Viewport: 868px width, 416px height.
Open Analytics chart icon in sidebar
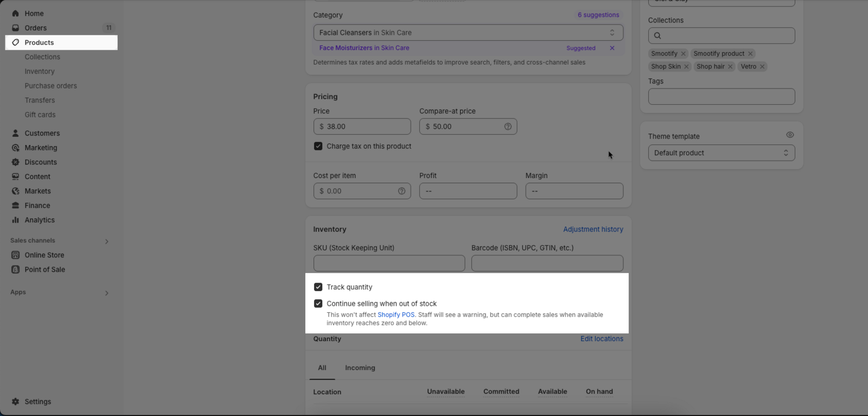point(15,220)
